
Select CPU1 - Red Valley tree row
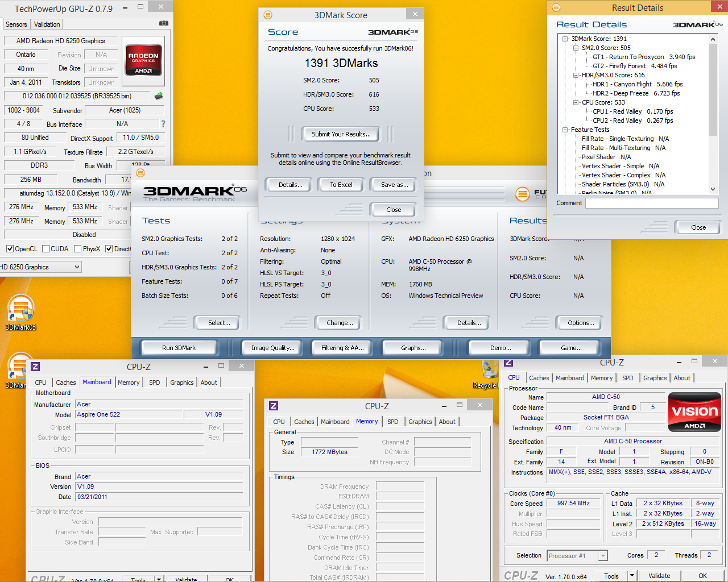[632, 111]
